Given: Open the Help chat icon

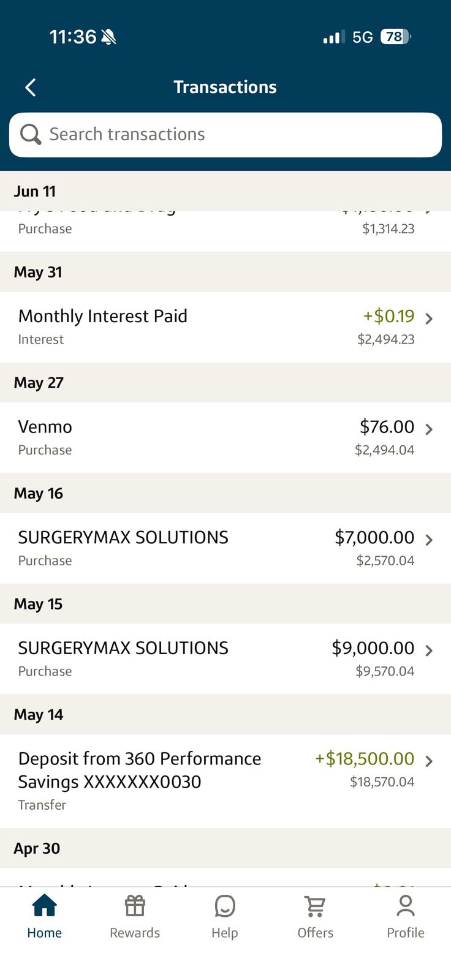Looking at the screenshot, I should (x=225, y=906).
